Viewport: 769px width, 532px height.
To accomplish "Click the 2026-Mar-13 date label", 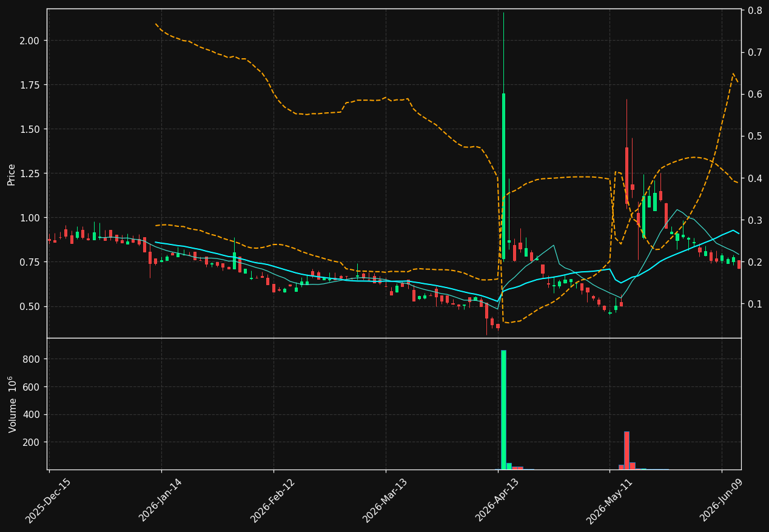I will coord(385,500).
